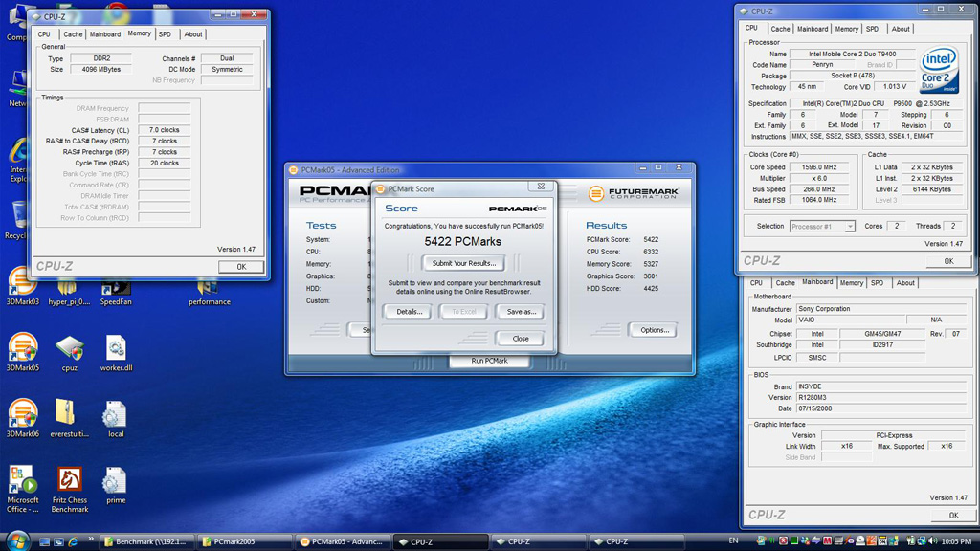Viewport: 980px width, 551px height.
Task: Click the Graphics Score 3601 value
Action: coord(651,276)
